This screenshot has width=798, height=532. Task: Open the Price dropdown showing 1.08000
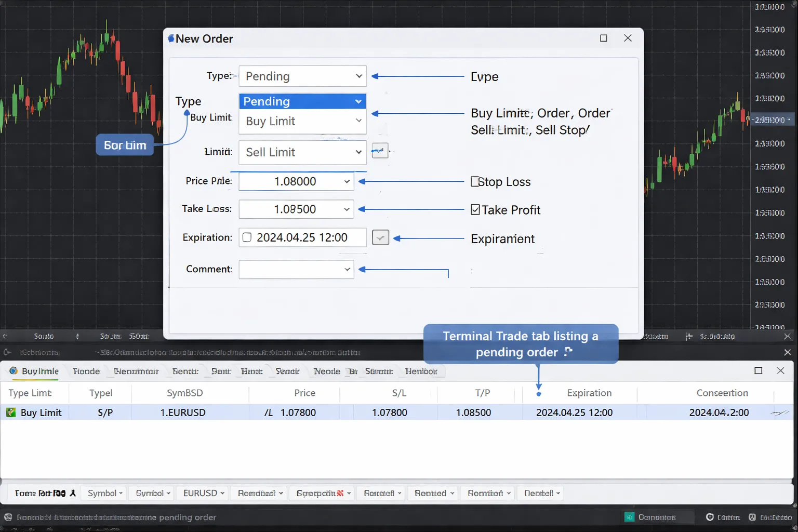click(296, 181)
